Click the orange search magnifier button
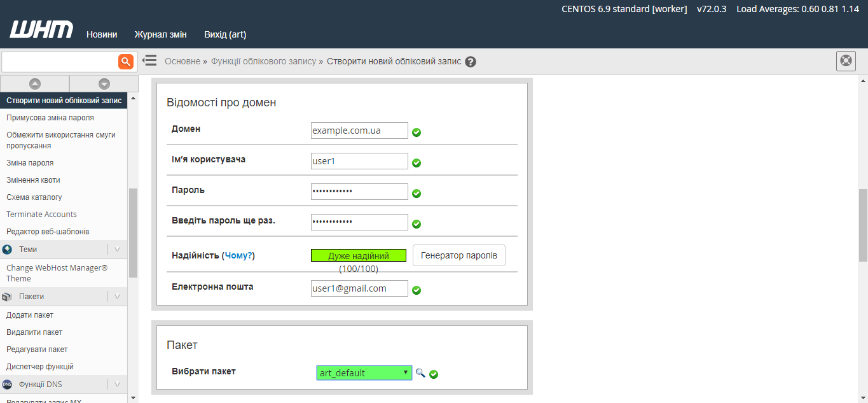This screenshot has height=403, width=868. coord(126,61)
